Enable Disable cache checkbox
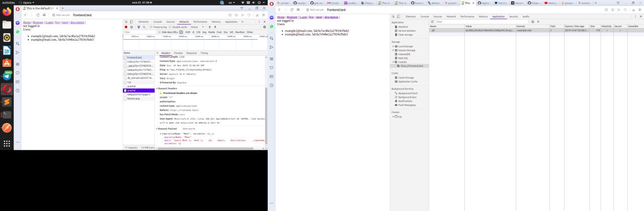Image resolution: width=644 pixels, height=211 pixels. (169, 27)
